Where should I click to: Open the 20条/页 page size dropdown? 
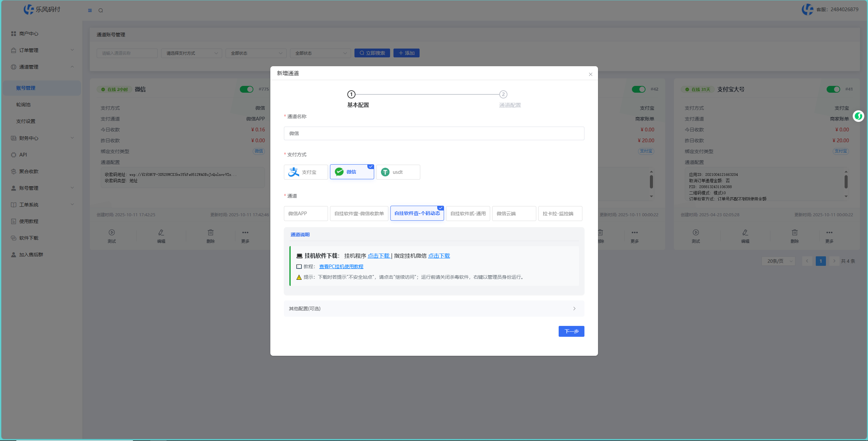778,261
